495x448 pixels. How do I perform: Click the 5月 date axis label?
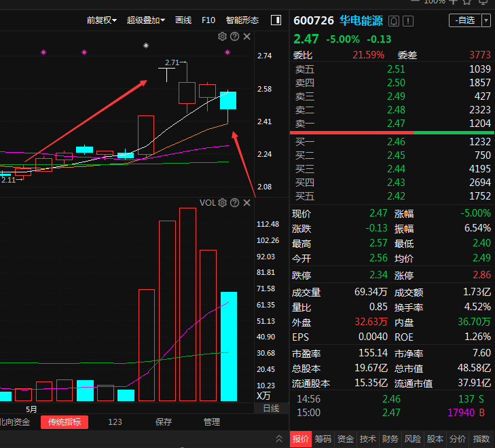tap(31, 409)
